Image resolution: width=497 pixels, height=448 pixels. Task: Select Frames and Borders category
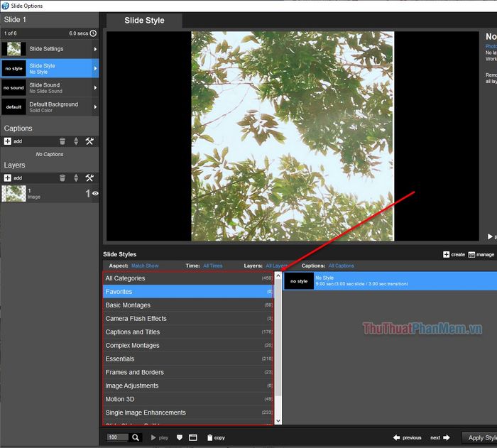tap(188, 373)
